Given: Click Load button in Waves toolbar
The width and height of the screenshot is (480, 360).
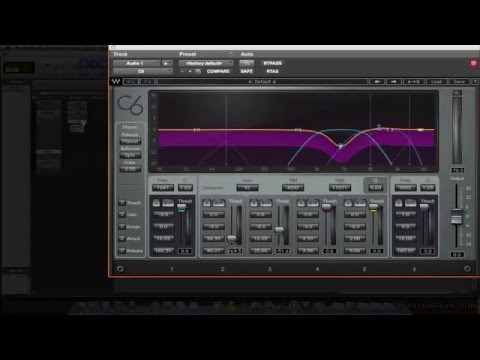Looking at the screenshot, I should coord(436,81).
